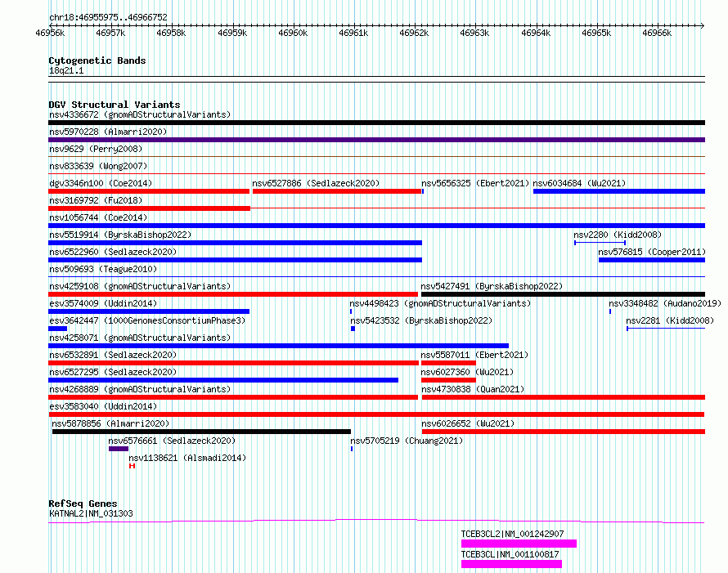The width and height of the screenshot is (728, 573).
Task: Click nsv5878856 (Almarri2020) label
Action: [x=110, y=423]
